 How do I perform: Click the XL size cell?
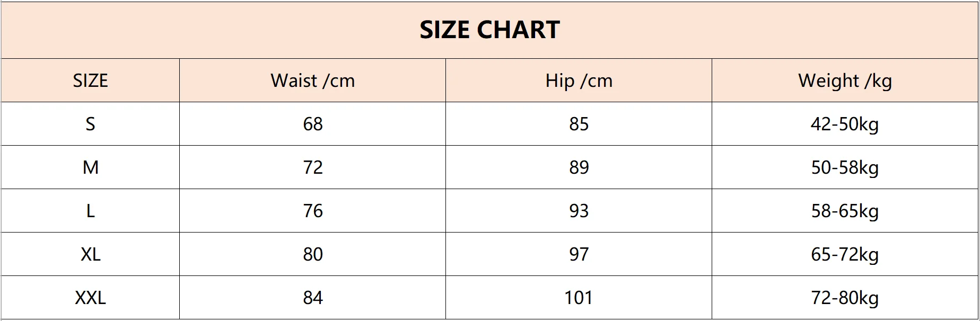[90, 254]
